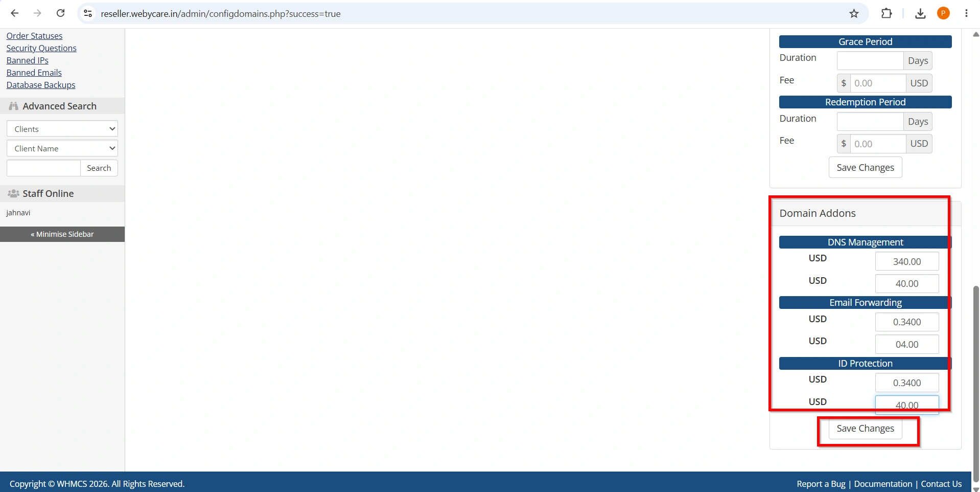Click the Grace Period header bar
The height and width of the screenshot is (492, 980).
[865, 41]
